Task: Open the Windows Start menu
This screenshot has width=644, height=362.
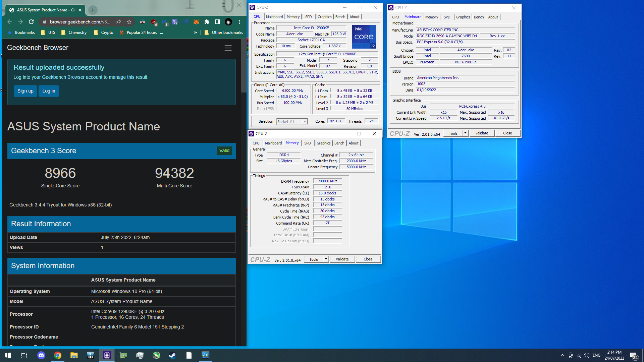Action: [8, 355]
